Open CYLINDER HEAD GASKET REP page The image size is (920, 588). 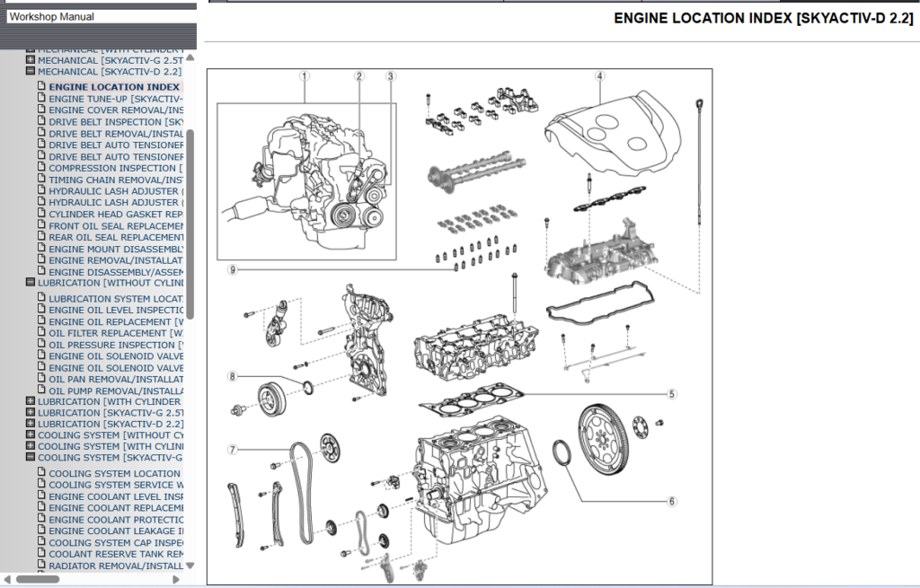(x=116, y=214)
